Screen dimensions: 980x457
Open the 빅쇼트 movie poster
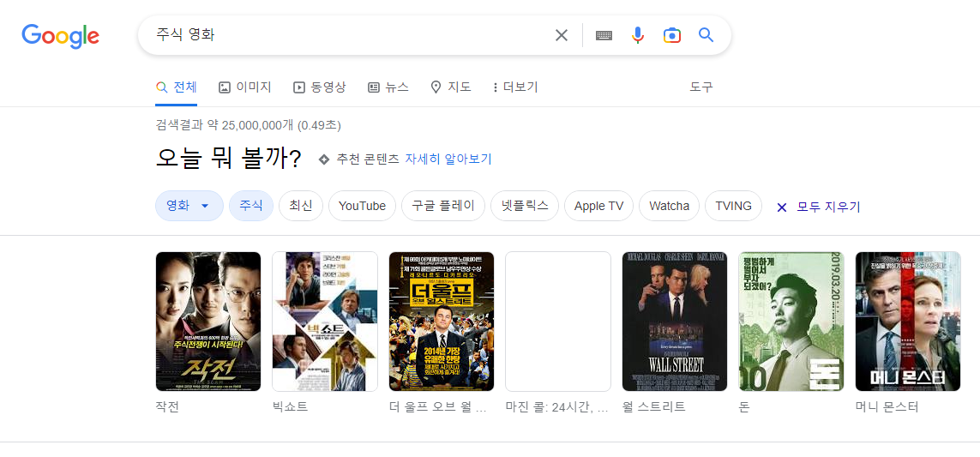click(x=325, y=322)
